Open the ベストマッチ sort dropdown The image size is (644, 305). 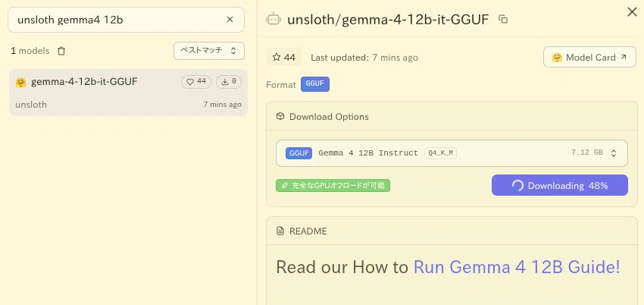click(209, 51)
